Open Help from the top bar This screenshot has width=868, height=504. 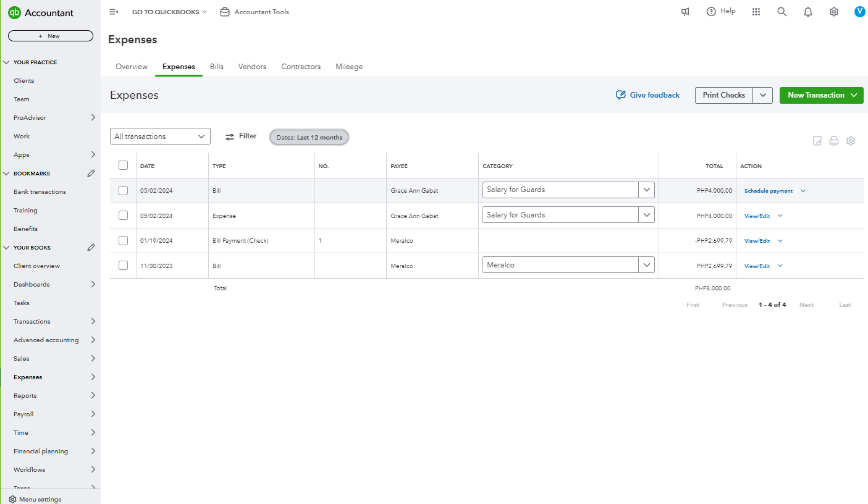pos(721,11)
